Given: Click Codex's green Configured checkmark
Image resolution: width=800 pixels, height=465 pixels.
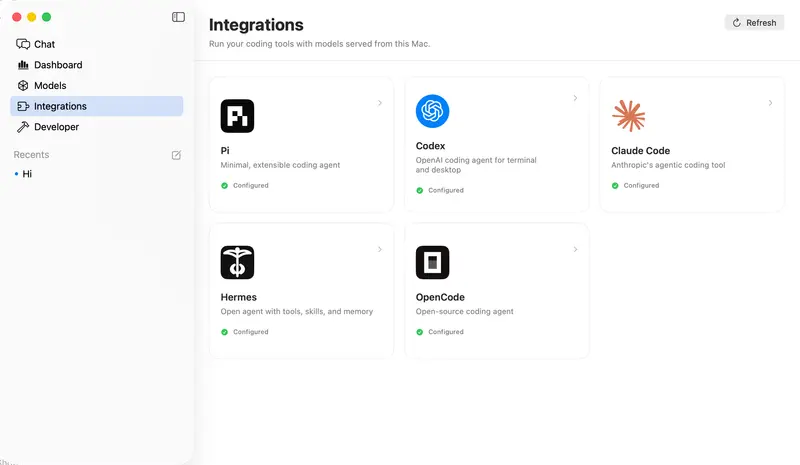Looking at the screenshot, I should coord(419,191).
